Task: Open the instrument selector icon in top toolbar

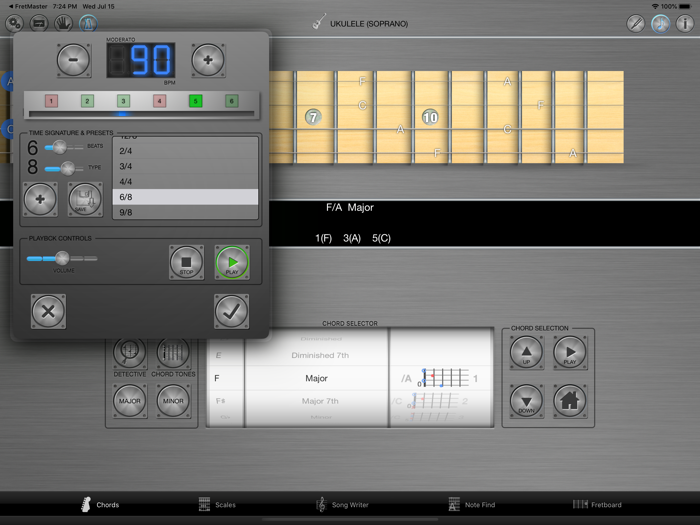Action: [x=39, y=23]
